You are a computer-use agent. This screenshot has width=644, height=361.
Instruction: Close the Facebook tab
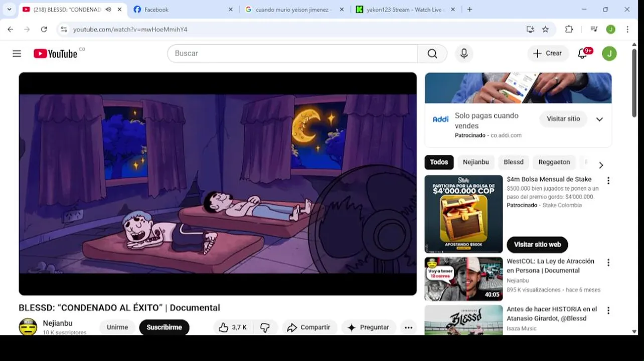pos(230,10)
